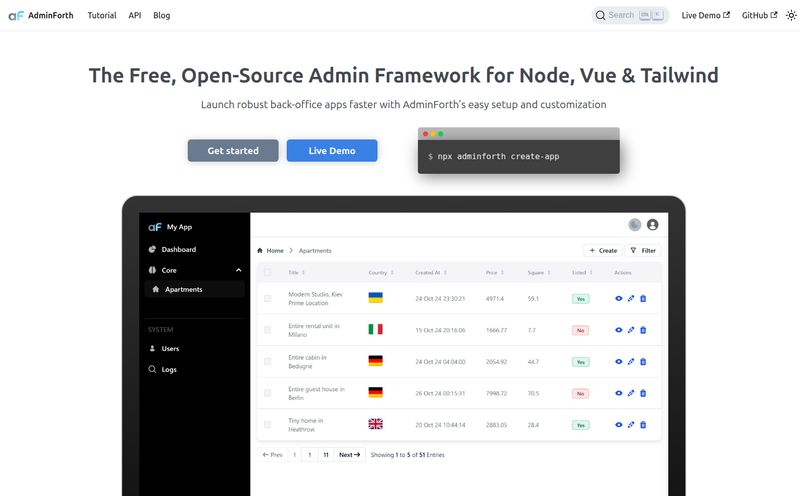Check the Tiny home in Heathrow checkbox
The height and width of the screenshot is (496, 800).
[x=267, y=425]
